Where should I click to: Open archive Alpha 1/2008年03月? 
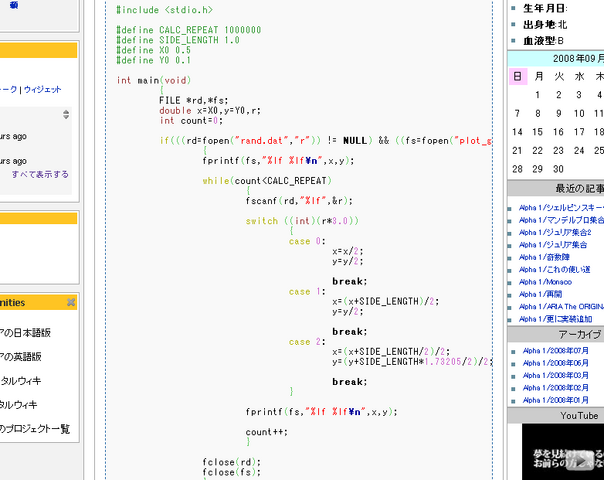555,375
